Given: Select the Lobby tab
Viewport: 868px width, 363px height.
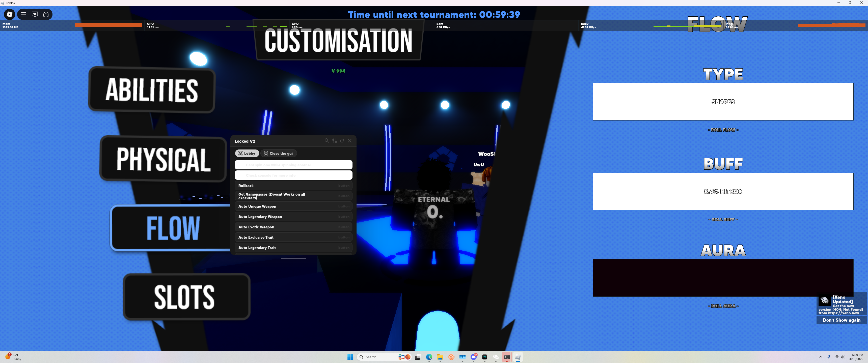Looking at the screenshot, I should click(x=247, y=153).
